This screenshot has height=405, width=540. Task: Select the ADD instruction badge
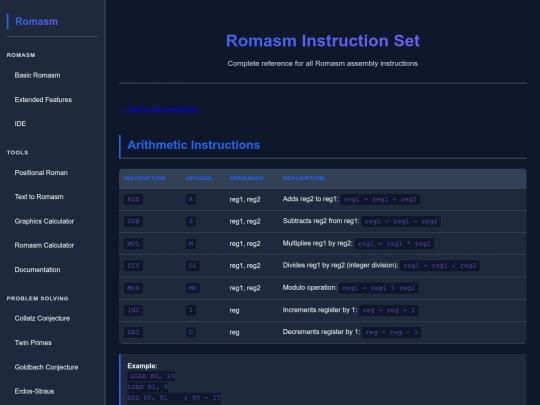point(133,199)
